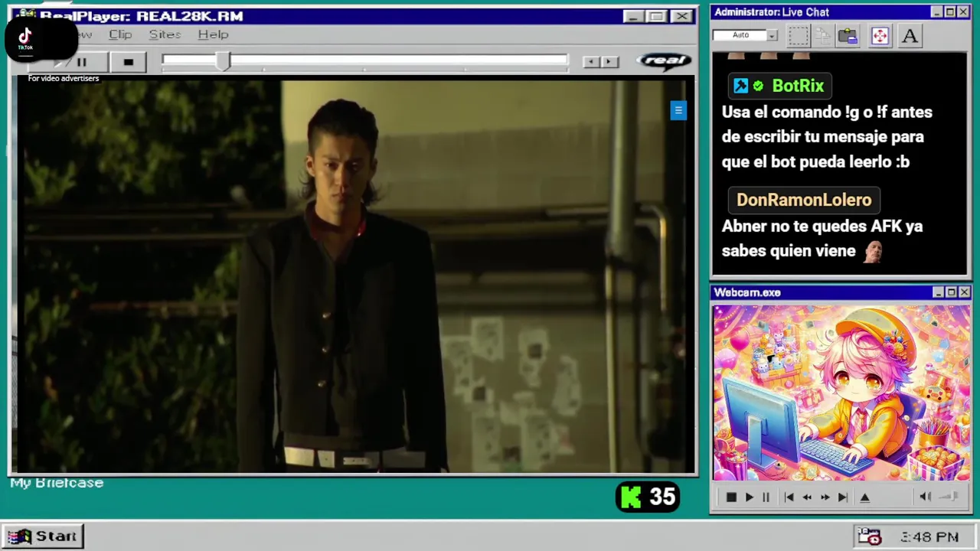The height and width of the screenshot is (551, 980).
Task: Skip to previous track in Webcam.exe
Action: click(789, 497)
